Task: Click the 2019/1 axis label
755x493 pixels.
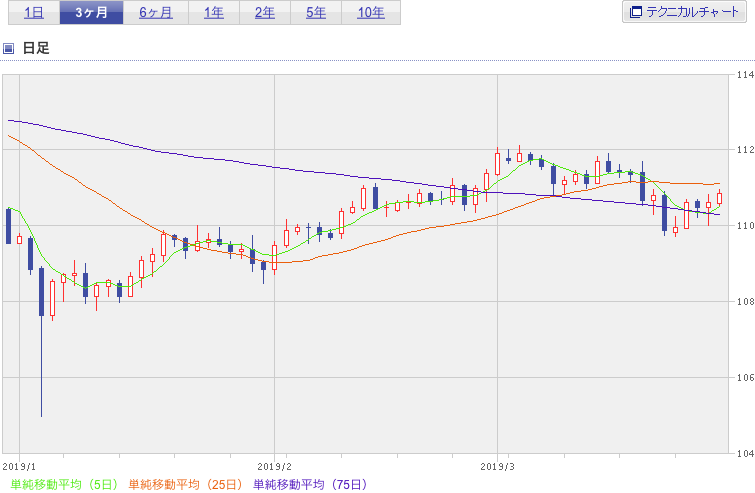Action: click(19, 467)
